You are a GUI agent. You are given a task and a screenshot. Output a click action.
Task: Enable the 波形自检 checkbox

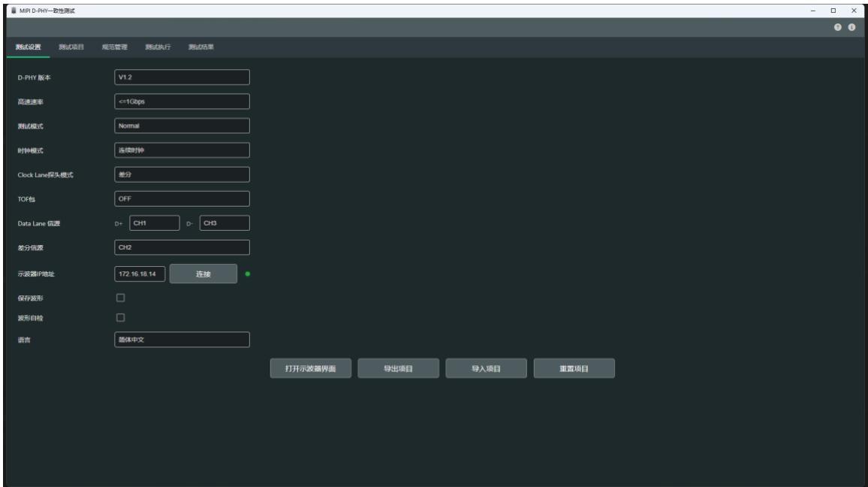(120, 317)
